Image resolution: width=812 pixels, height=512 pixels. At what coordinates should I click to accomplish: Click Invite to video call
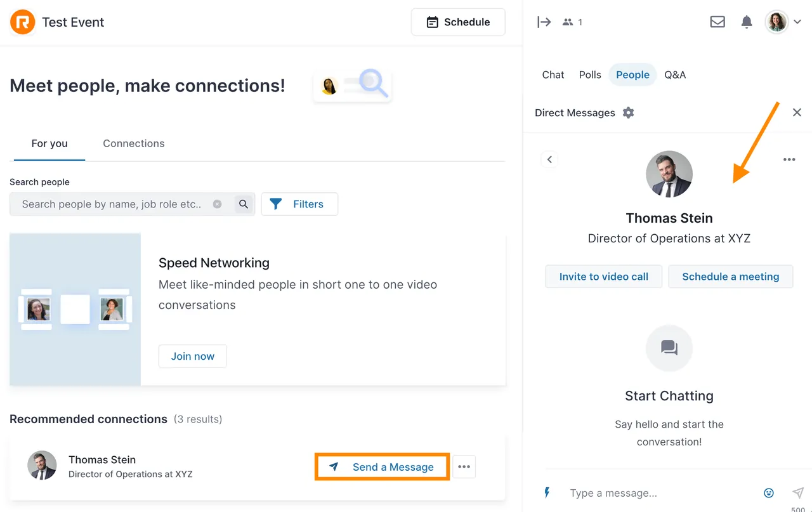604,277
